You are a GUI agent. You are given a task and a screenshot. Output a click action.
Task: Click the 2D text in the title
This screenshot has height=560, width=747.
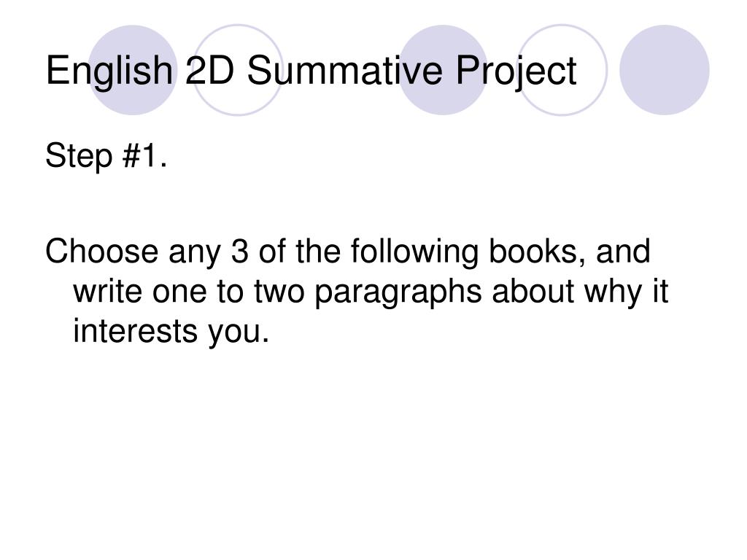[x=209, y=71]
